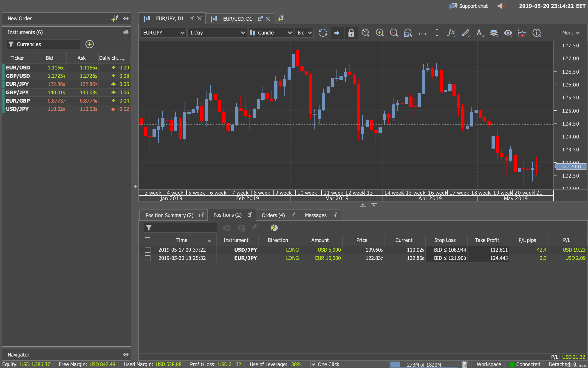Open the time period magnifier clock icon
The image size is (588, 368).
[365, 33]
